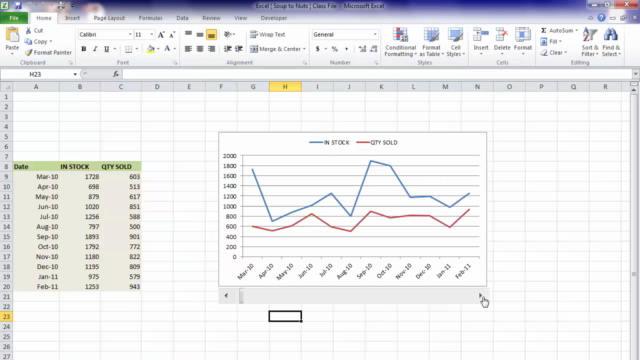The width and height of the screenshot is (640, 360).
Task: Switch to the Data tab
Action: (x=182, y=18)
